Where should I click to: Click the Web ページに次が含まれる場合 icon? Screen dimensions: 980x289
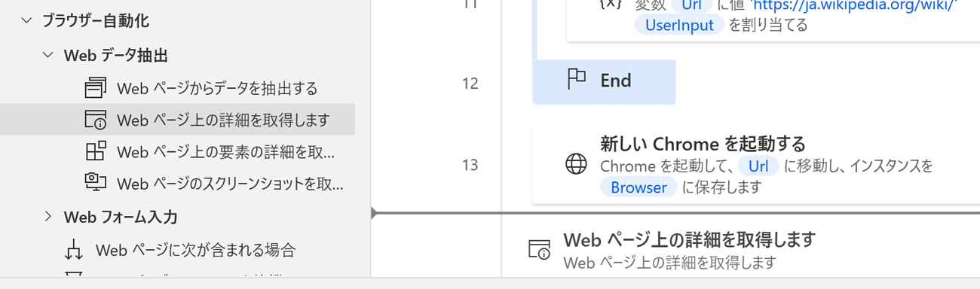pos(75,249)
